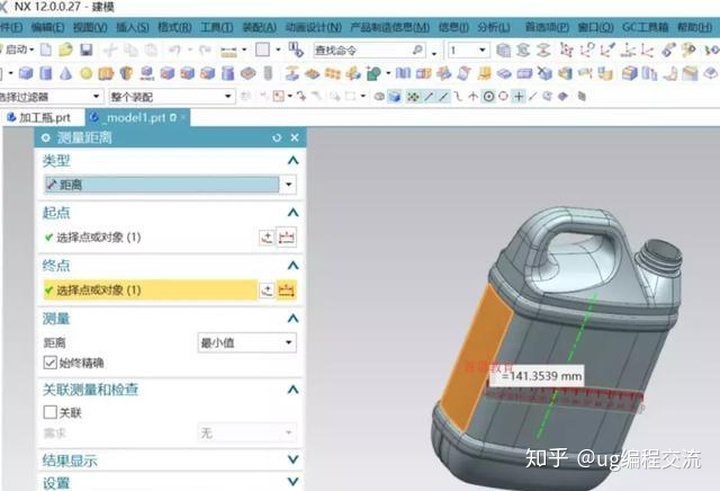Collapse the 测量 section
720x491 pixels.
[292, 318]
